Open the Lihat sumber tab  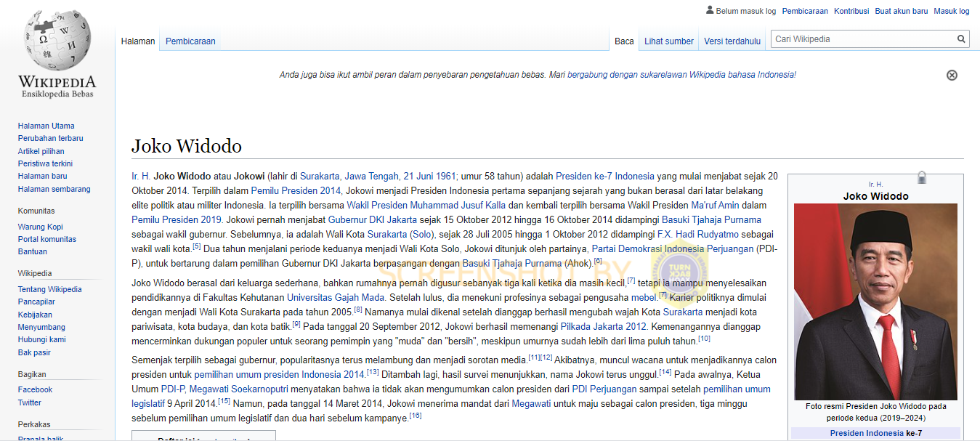point(669,41)
